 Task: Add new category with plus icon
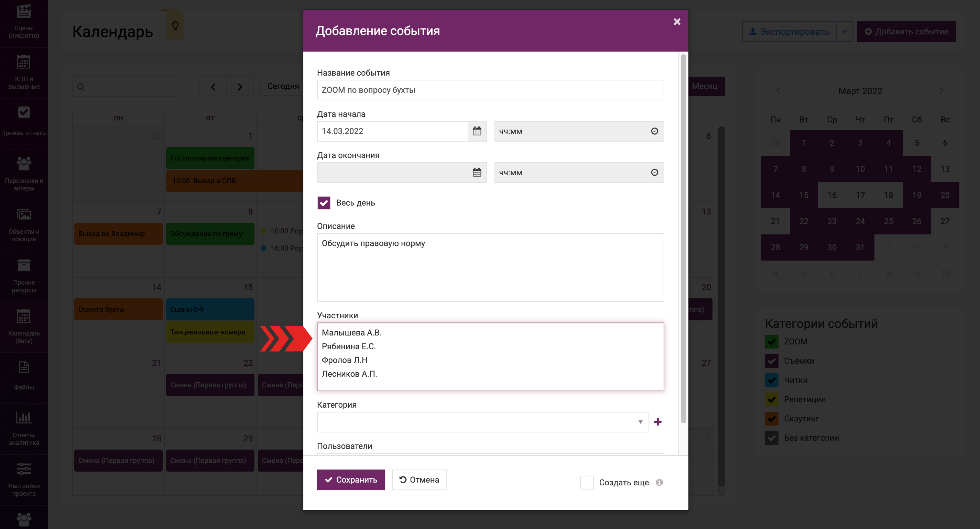pos(658,422)
